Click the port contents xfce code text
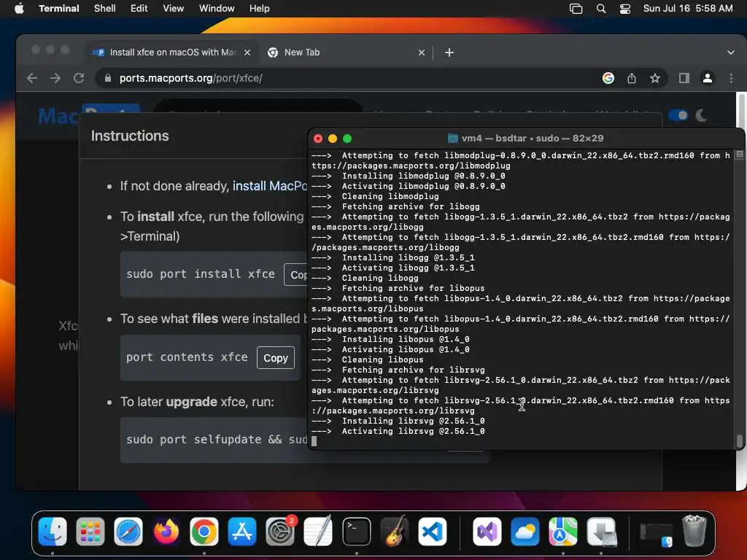This screenshot has height=560, width=747. [x=187, y=357]
